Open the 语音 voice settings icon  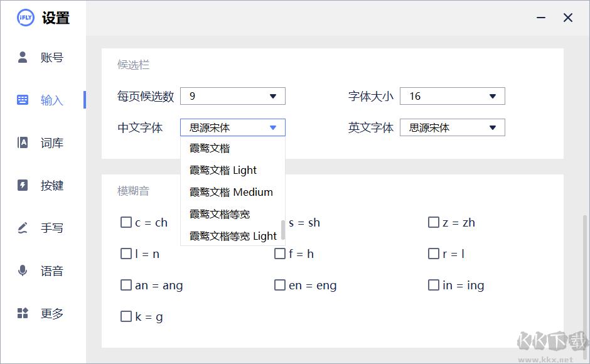point(23,270)
